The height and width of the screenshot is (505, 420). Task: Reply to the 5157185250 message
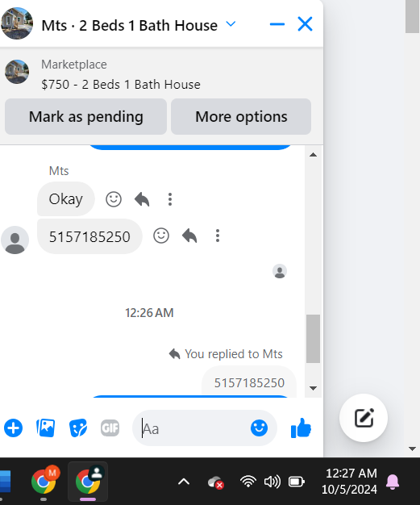click(189, 236)
